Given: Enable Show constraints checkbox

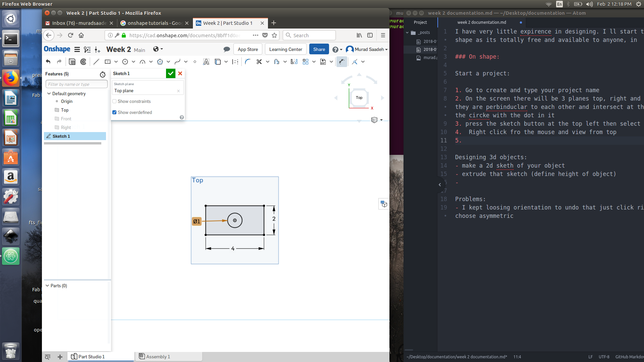Looking at the screenshot, I should click(x=114, y=101).
